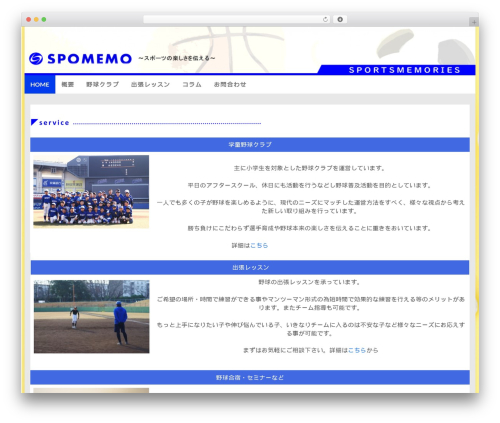
Task: Click the スポーツの楽しさを伝える tagline
Action: point(177,58)
